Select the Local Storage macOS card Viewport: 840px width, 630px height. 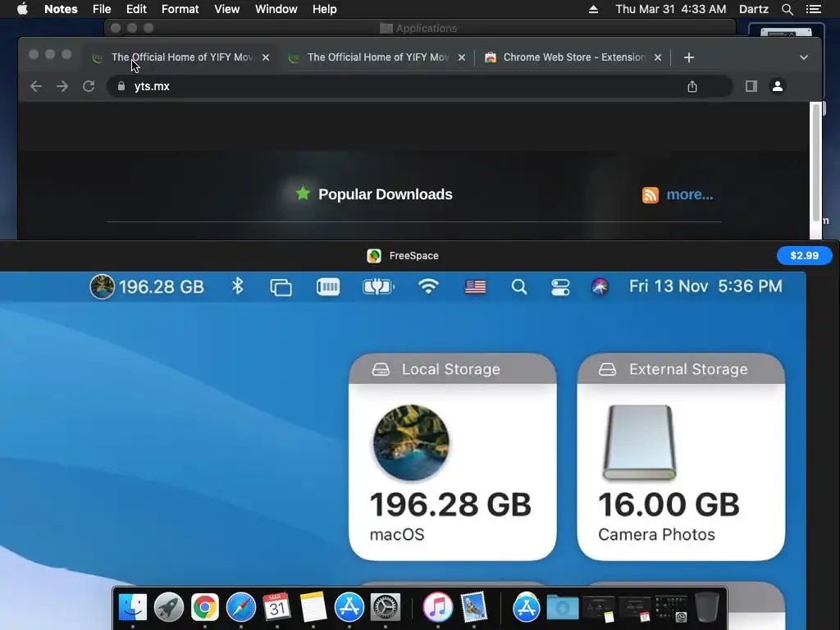point(453,457)
